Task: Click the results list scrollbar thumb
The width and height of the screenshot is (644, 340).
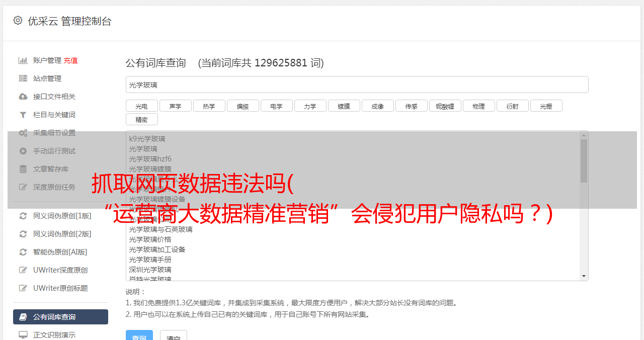Action: (584, 161)
